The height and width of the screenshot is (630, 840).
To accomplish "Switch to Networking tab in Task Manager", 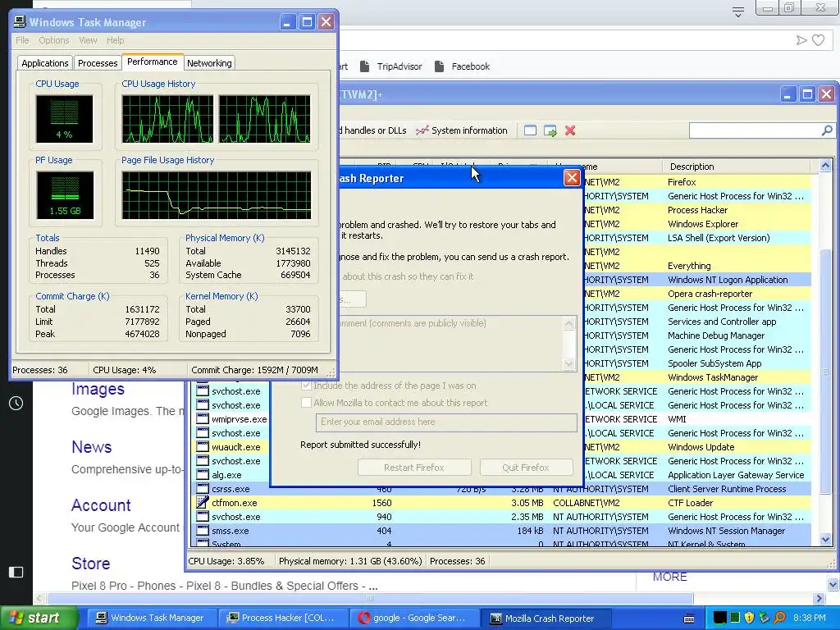I will click(x=209, y=63).
